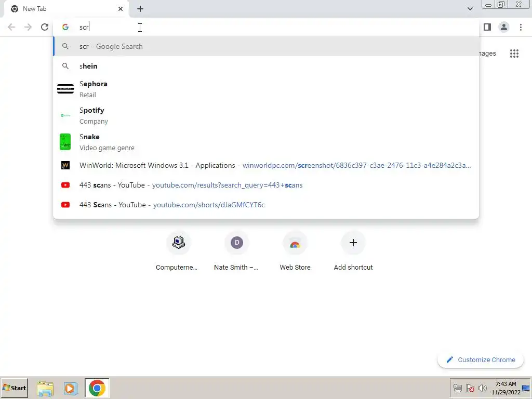Open the tab search dropdown arrow
Image resolution: width=532 pixels, height=399 pixels.
coord(470,9)
